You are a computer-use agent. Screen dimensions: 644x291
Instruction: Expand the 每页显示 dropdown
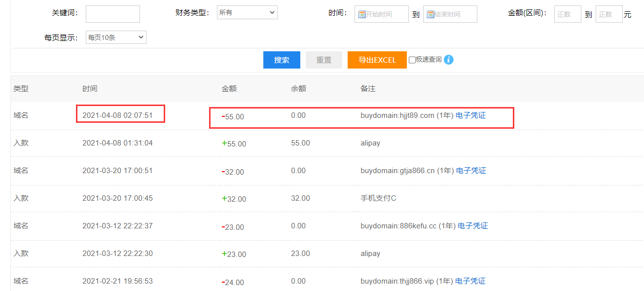(x=116, y=37)
